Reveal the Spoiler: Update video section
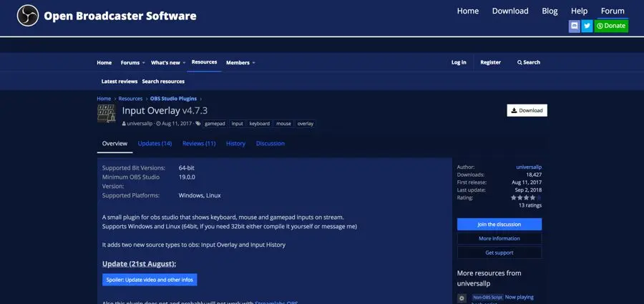644x304 pixels. 150,280
